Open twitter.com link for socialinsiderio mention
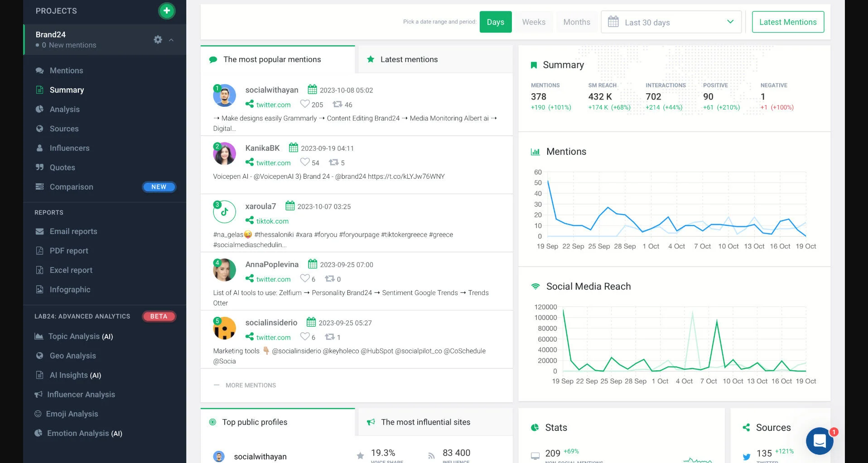 click(273, 337)
